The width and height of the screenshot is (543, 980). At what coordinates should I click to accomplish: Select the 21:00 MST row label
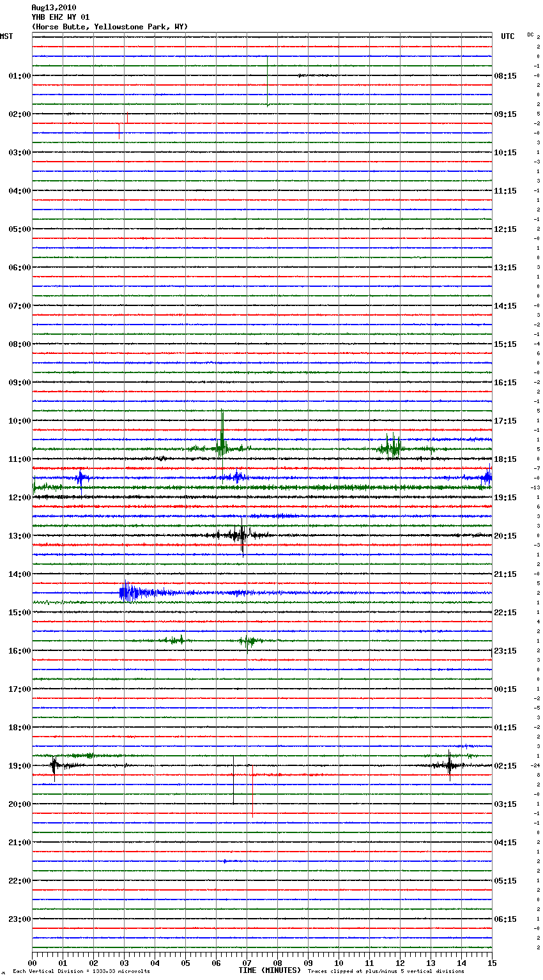point(20,843)
